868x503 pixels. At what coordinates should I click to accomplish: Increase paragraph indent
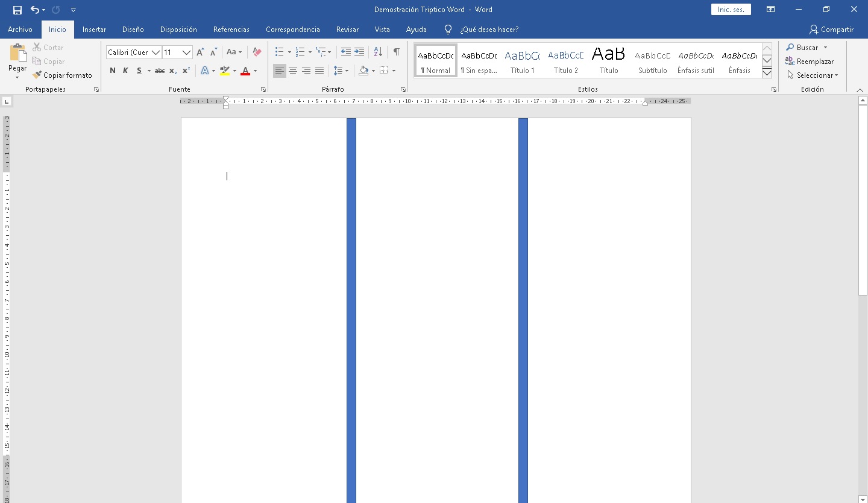[359, 52]
